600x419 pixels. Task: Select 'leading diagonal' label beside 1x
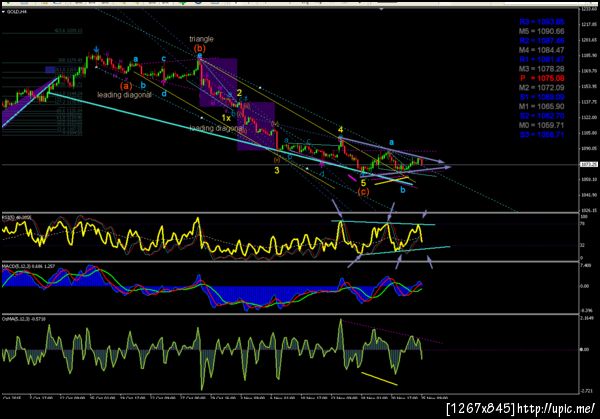click(216, 128)
